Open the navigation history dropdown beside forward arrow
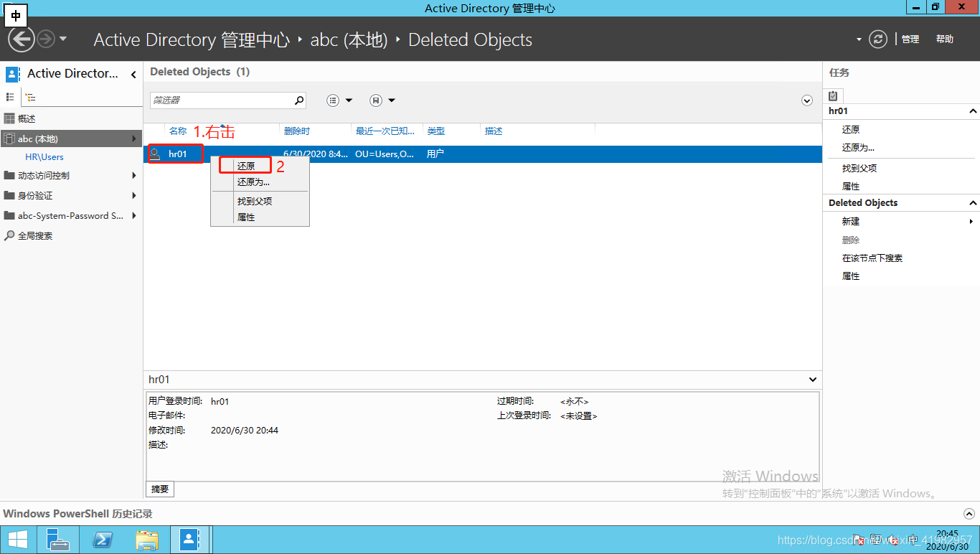The image size is (980, 554). 63,39
